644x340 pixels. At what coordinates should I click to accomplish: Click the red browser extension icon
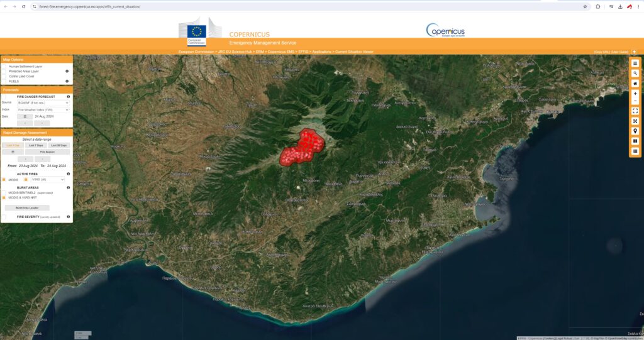(629, 6)
